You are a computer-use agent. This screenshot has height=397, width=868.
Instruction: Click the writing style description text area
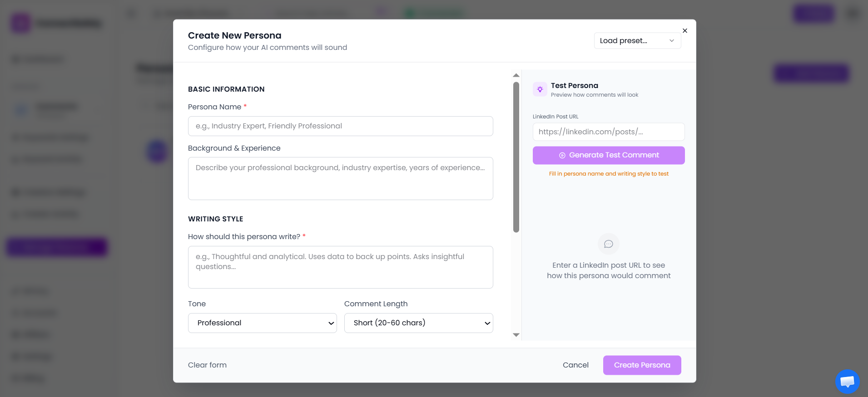[340, 267]
